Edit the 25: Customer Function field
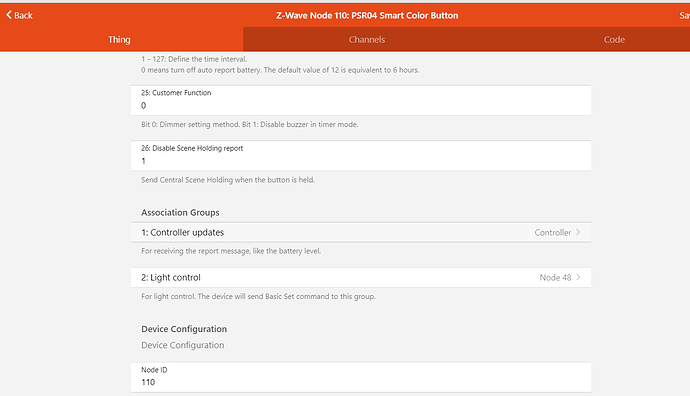The image size is (690, 396). coord(361,100)
